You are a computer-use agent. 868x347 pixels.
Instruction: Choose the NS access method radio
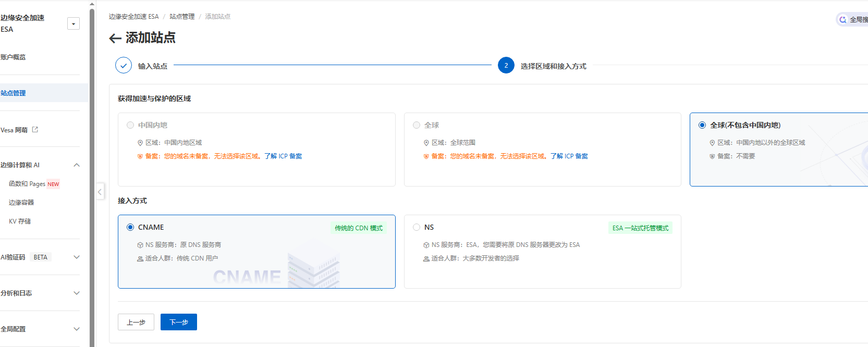point(417,227)
